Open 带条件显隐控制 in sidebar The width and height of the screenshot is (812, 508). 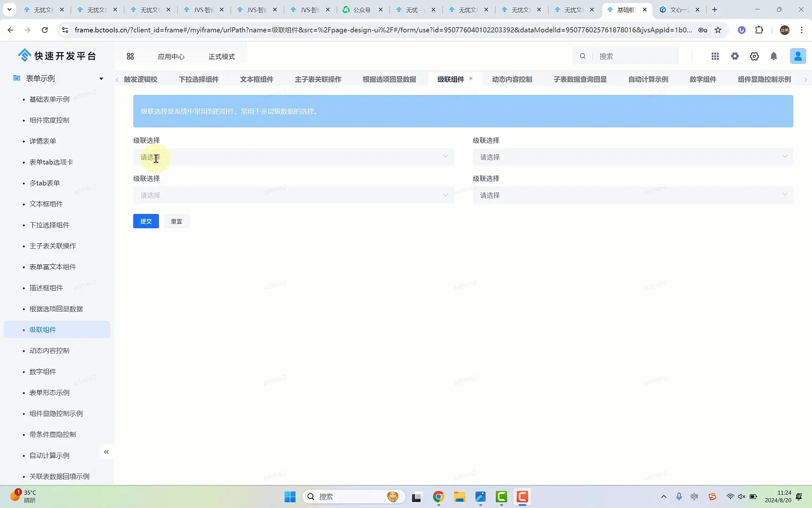(x=53, y=435)
